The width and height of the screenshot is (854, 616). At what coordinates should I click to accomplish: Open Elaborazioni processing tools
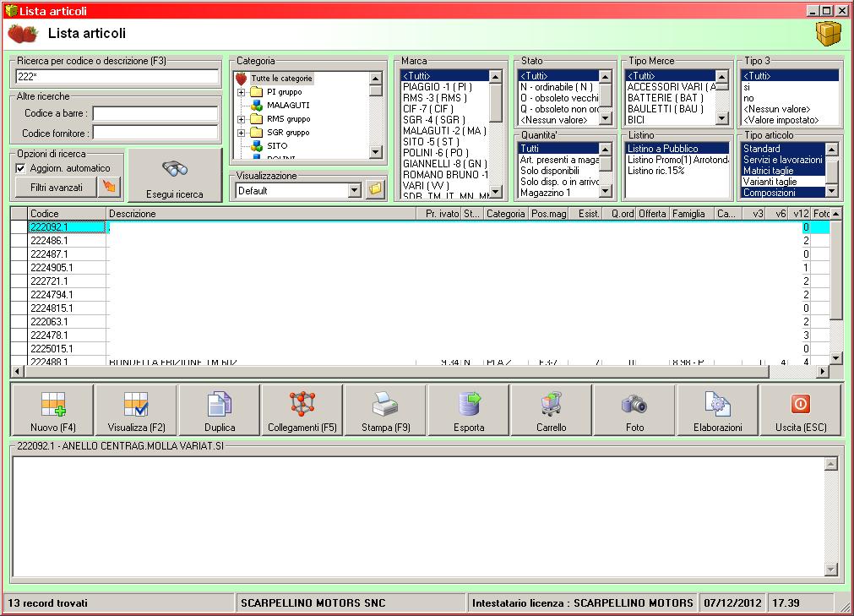(717, 410)
